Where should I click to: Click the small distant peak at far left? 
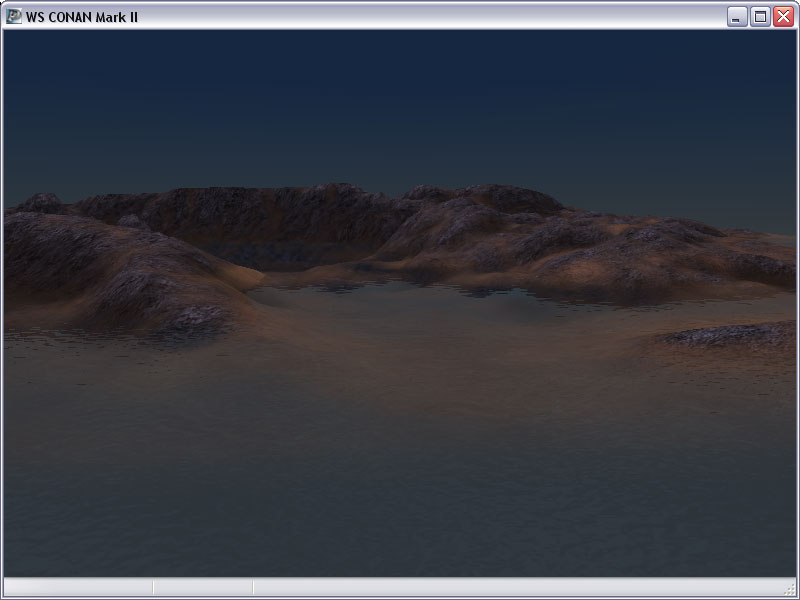(40, 202)
